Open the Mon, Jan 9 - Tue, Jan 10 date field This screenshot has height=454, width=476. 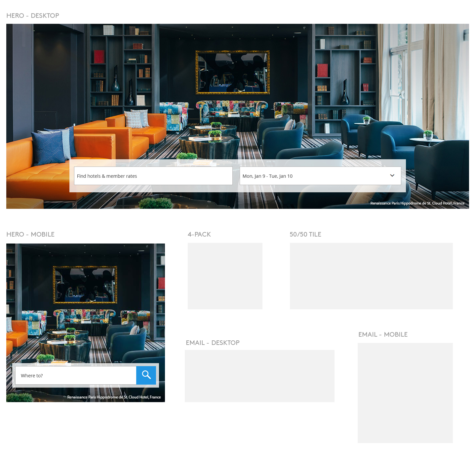[314, 176]
